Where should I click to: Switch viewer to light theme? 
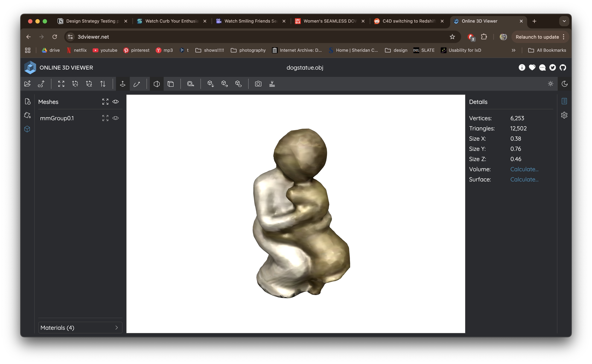coord(550,84)
